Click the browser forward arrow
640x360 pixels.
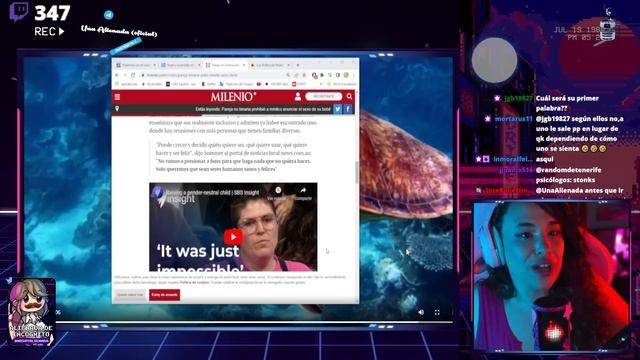(125, 75)
